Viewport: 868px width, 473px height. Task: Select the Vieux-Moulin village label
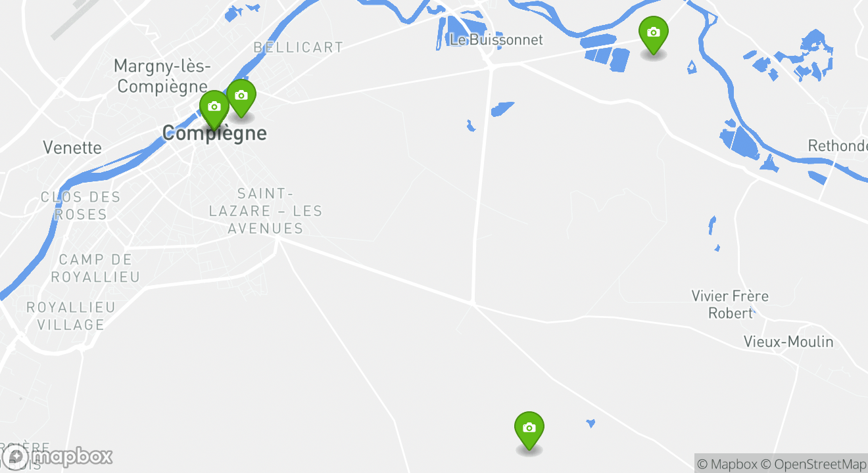click(x=788, y=342)
